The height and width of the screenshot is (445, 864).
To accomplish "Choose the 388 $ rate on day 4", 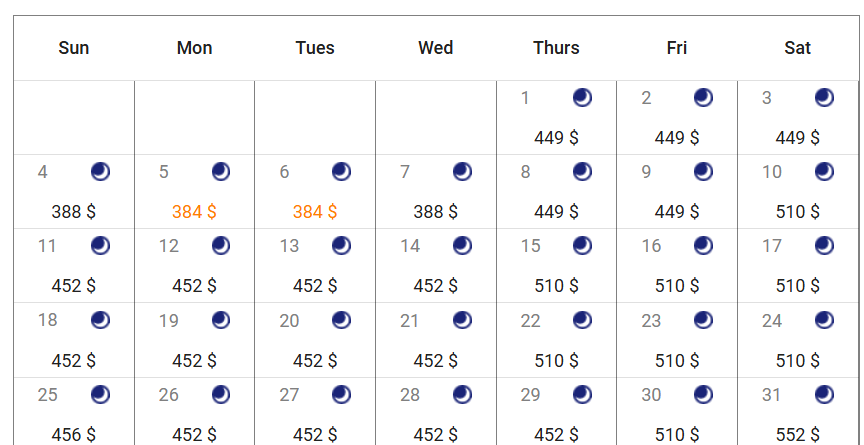I will coord(73,212).
